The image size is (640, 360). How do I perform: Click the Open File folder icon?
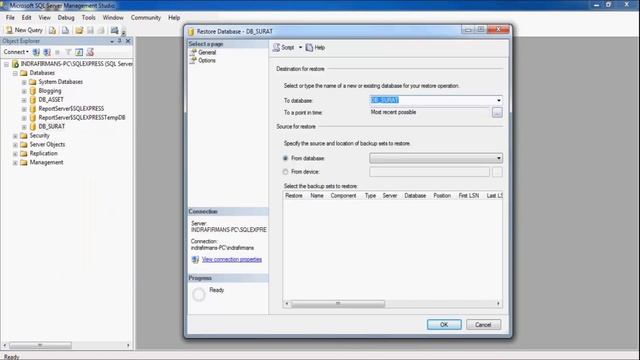click(x=79, y=30)
